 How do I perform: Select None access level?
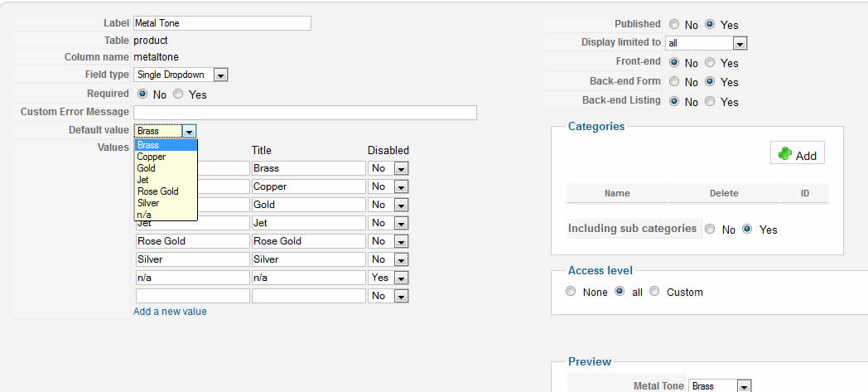point(571,292)
